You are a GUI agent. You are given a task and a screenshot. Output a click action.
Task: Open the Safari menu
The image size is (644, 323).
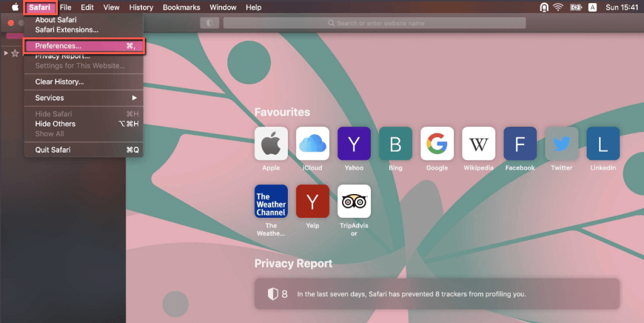[40, 7]
